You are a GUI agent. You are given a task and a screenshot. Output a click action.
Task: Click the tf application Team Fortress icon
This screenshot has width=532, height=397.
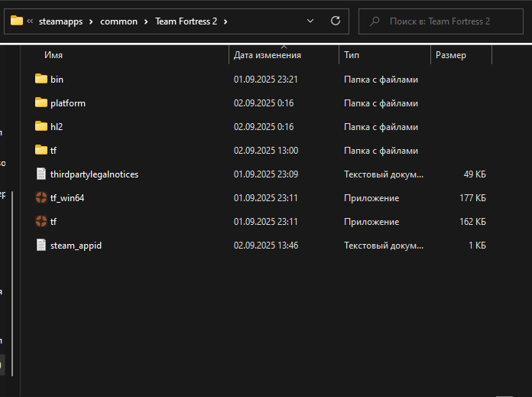point(41,221)
